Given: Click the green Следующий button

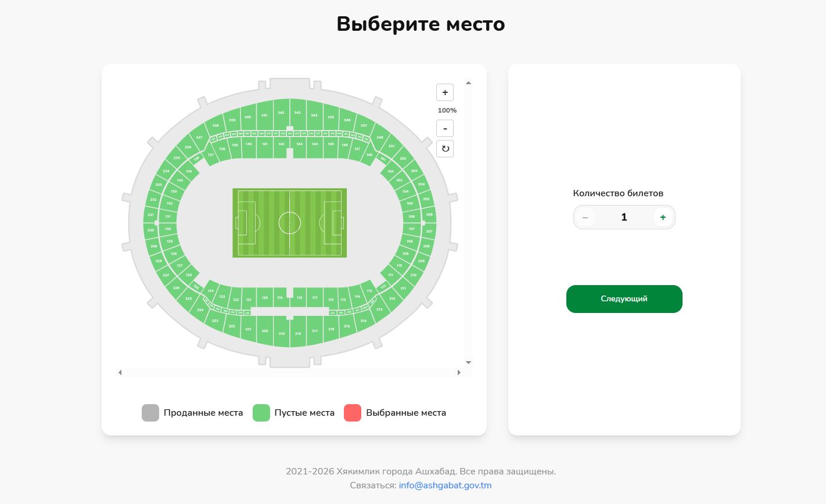Looking at the screenshot, I should 624,299.
